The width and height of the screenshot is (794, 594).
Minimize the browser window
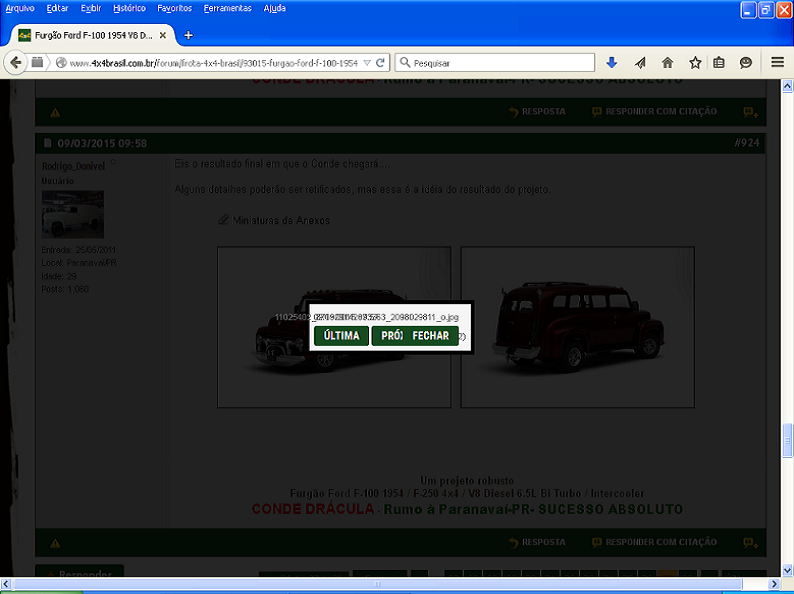[748, 10]
